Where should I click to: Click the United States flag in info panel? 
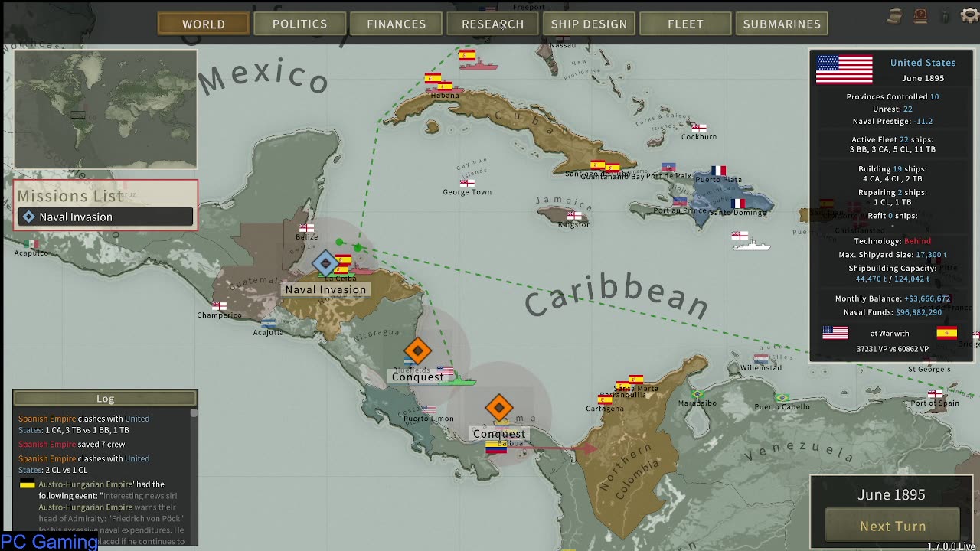(x=844, y=70)
